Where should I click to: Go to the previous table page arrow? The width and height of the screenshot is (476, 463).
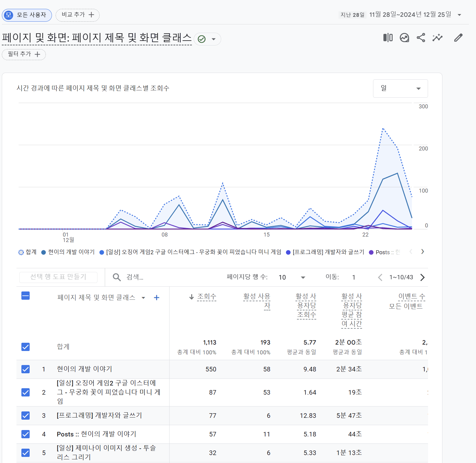[380, 277]
